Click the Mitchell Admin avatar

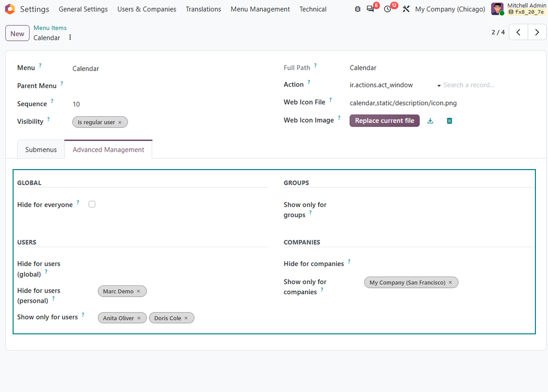pyautogui.click(x=497, y=9)
